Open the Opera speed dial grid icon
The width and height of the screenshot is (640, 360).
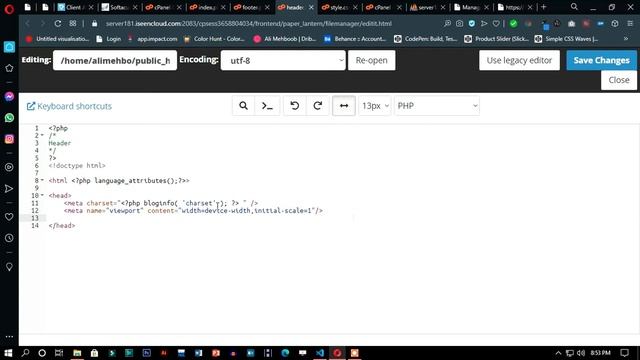pos(73,23)
